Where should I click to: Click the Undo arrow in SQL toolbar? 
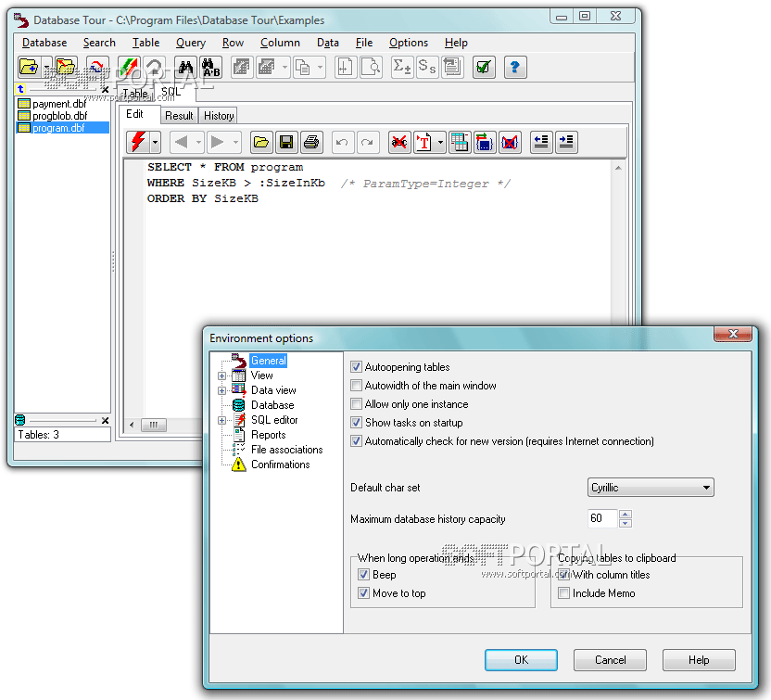point(343,143)
